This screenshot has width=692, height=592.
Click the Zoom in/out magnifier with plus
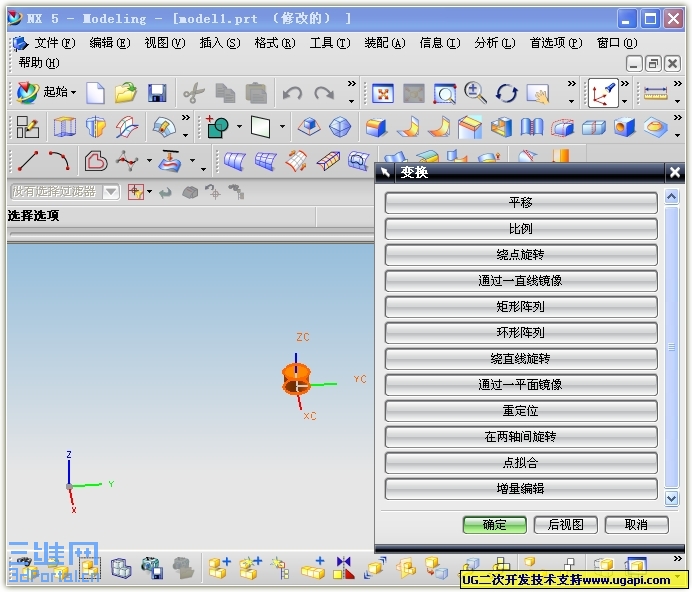pyautogui.click(x=475, y=93)
